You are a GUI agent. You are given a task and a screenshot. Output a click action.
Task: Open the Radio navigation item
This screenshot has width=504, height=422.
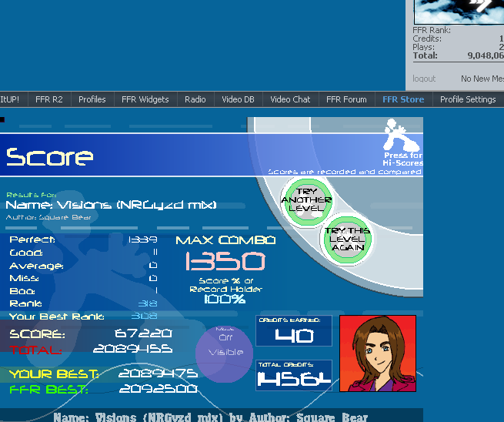coord(195,99)
